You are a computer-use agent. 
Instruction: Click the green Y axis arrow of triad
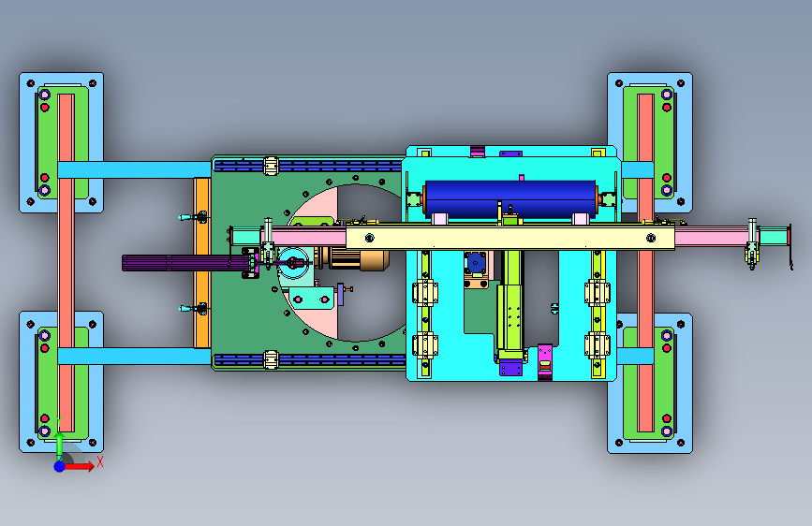(x=60, y=443)
